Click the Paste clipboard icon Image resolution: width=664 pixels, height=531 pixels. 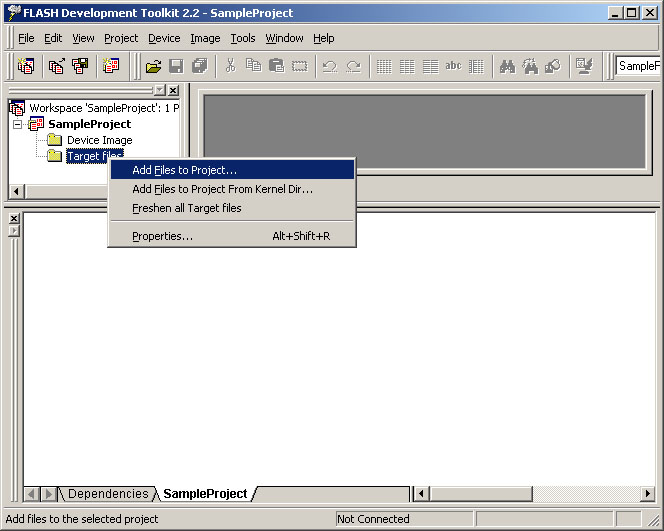[x=276, y=66]
